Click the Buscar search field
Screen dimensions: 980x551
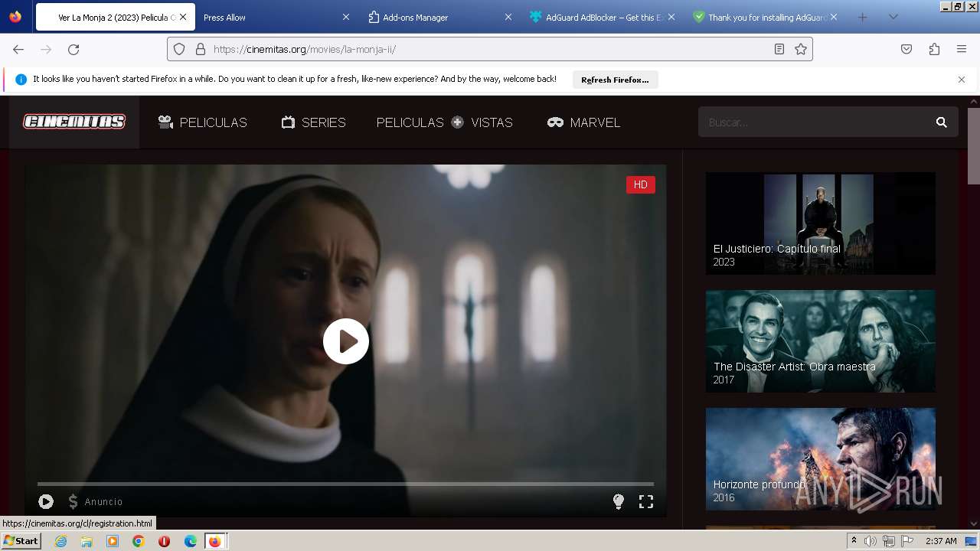813,122
